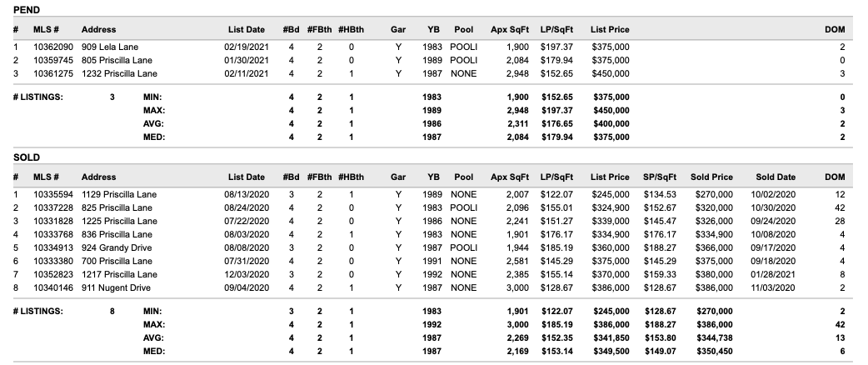
Task: Click the DOM column header in PEND table
Action: pyautogui.click(x=835, y=29)
